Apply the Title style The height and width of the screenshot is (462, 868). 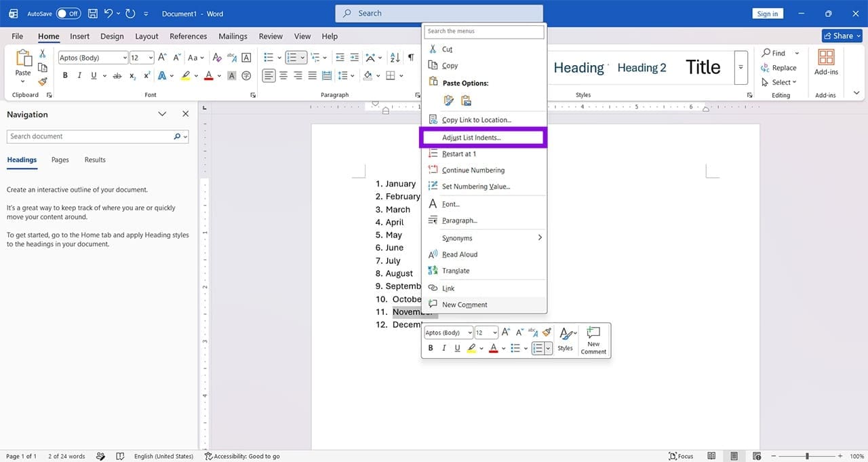click(703, 67)
